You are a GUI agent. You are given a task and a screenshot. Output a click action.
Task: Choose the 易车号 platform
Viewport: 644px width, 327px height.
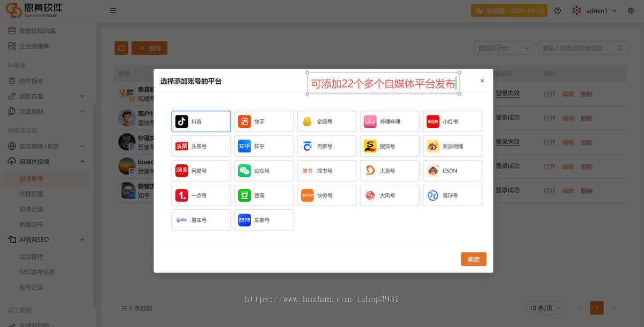[x=201, y=220]
